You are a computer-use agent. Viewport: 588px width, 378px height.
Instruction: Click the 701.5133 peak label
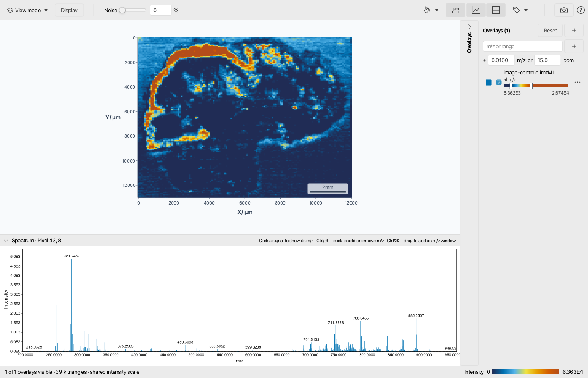click(x=311, y=339)
